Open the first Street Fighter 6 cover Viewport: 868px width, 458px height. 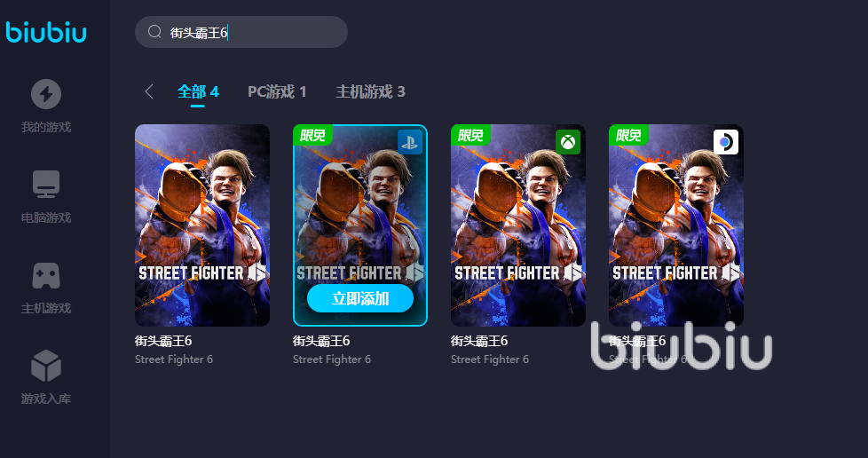(x=202, y=225)
